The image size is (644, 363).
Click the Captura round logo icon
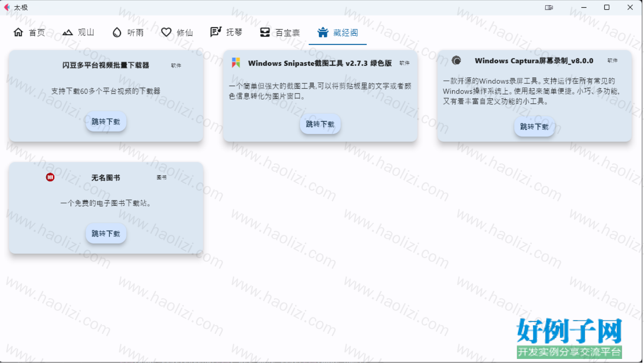click(456, 61)
